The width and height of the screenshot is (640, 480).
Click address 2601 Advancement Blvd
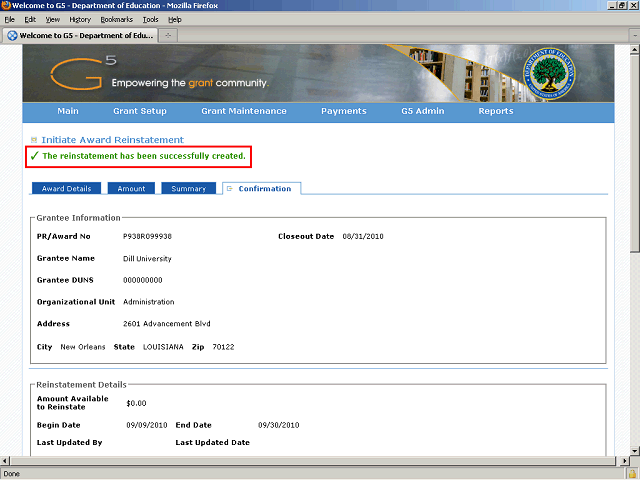(x=167, y=324)
